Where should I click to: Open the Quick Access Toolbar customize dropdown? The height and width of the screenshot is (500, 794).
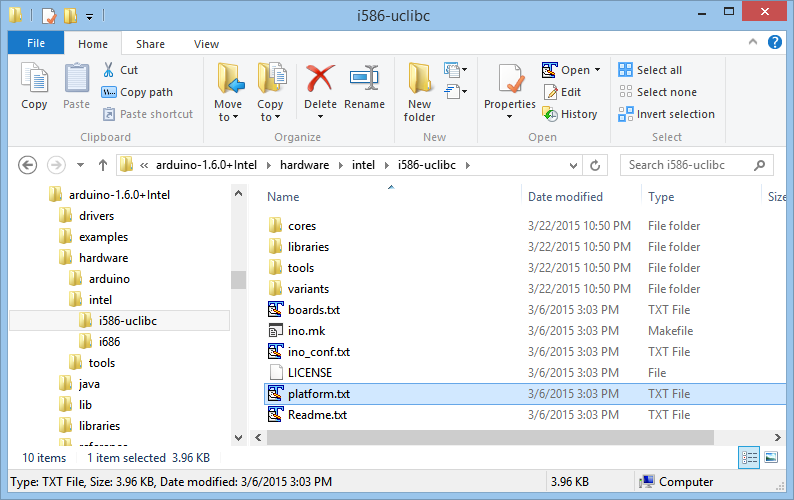point(89,17)
